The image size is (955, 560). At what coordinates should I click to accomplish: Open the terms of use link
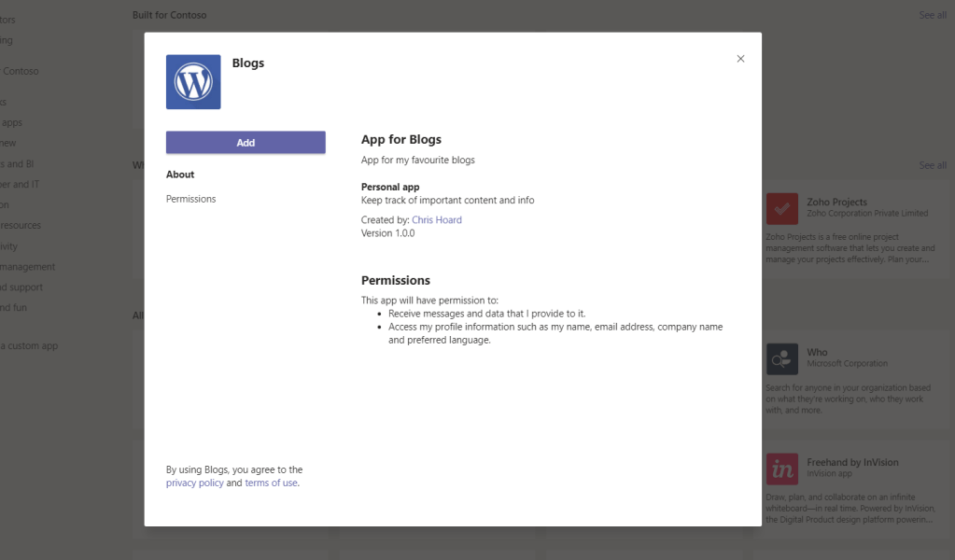[271, 483]
